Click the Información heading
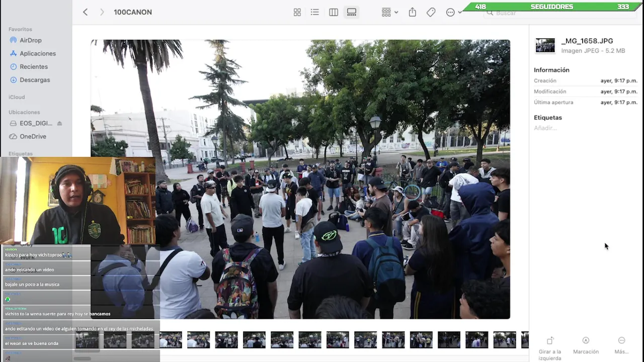This screenshot has height=362, width=644. [x=551, y=70]
